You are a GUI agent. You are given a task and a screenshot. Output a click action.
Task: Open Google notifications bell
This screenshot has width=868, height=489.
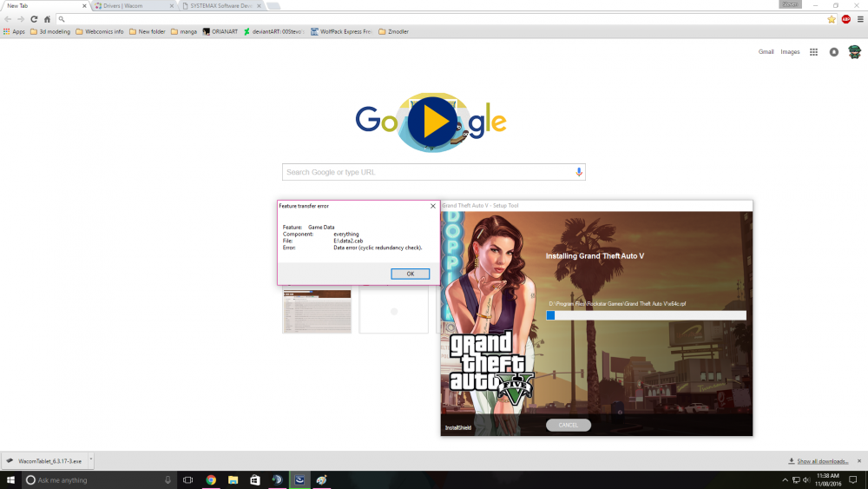833,52
